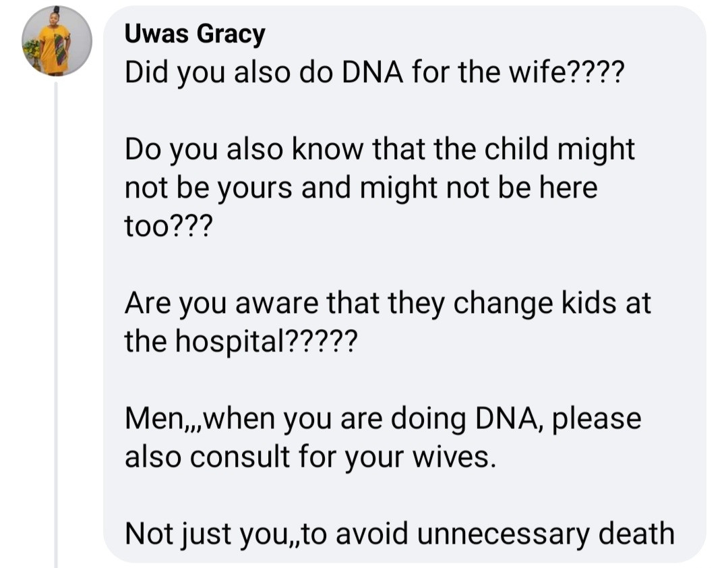Click the line starting 'Men,,,when you are doing DNA'
The height and width of the screenshot is (568, 728).
pos(383,419)
